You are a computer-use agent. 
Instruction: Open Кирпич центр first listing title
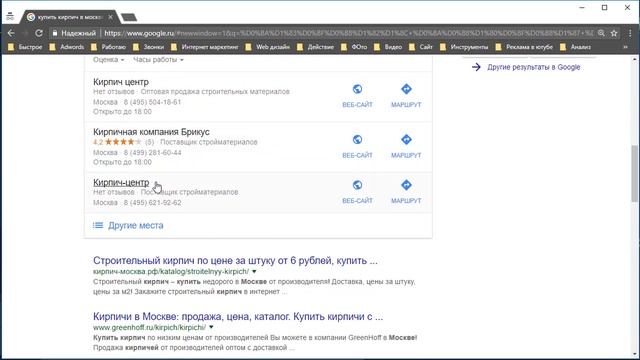coord(121,82)
